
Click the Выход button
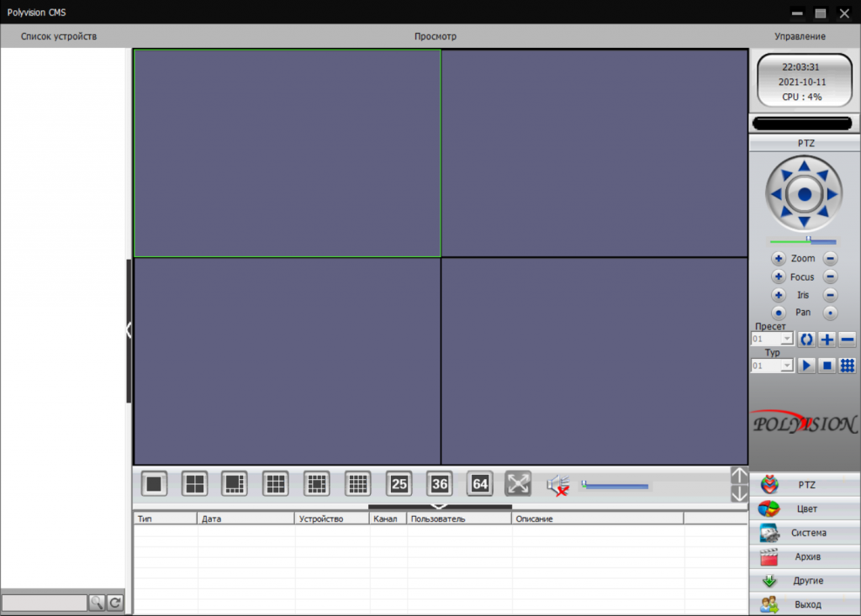(x=805, y=604)
